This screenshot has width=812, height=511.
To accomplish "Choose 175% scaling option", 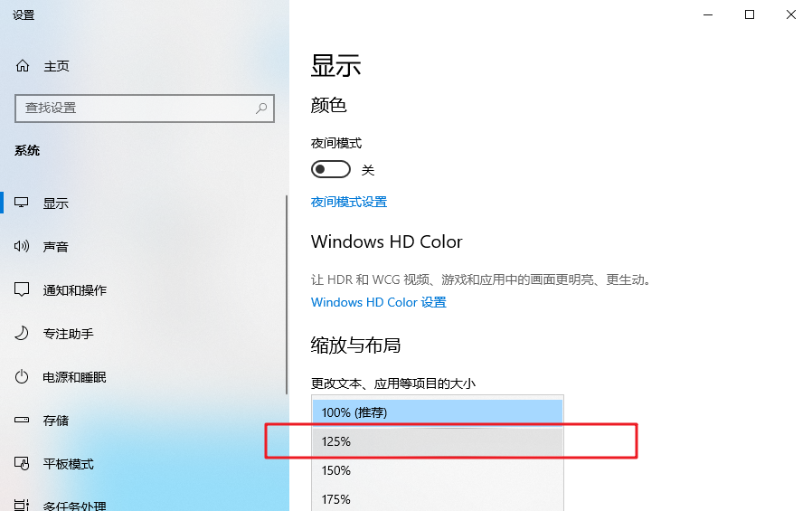I will (437, 499).
